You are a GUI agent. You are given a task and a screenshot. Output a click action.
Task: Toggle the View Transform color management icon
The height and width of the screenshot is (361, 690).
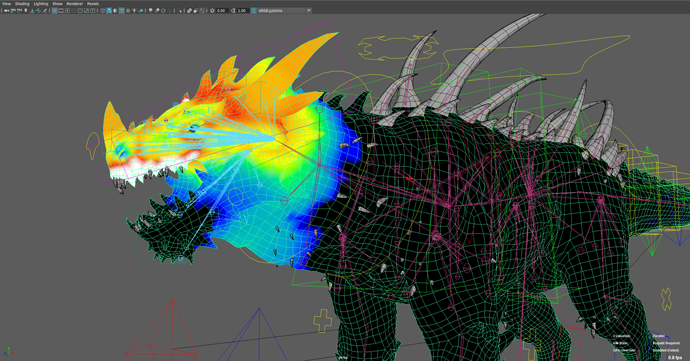click(253, 10)
